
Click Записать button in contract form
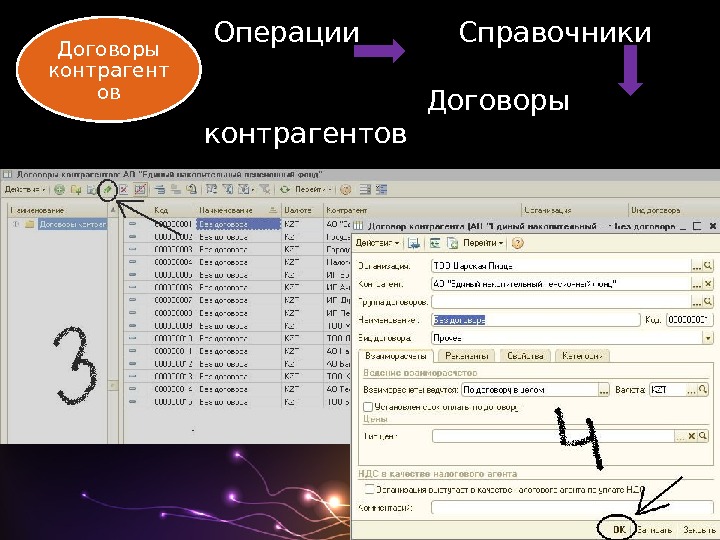(x=654, y=530)
